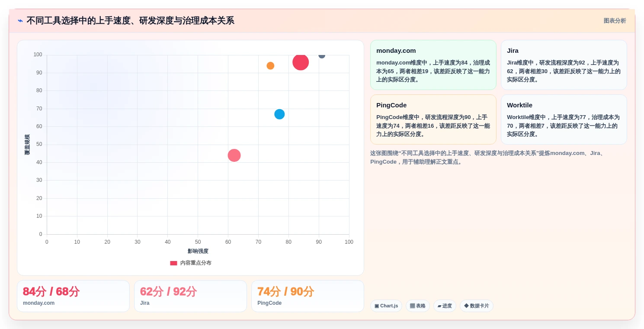
Task: Click the 数据卡片 tag chip
Action: (477, 306)
